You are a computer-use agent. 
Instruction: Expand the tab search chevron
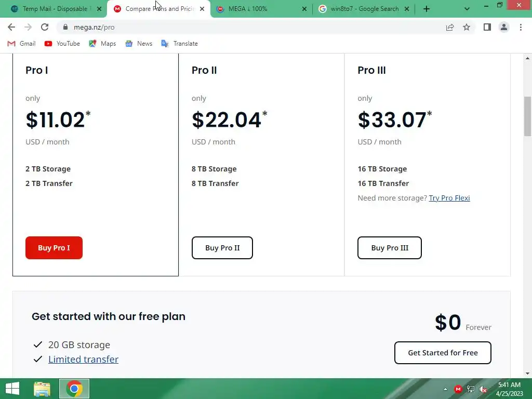tap(467, 9)
